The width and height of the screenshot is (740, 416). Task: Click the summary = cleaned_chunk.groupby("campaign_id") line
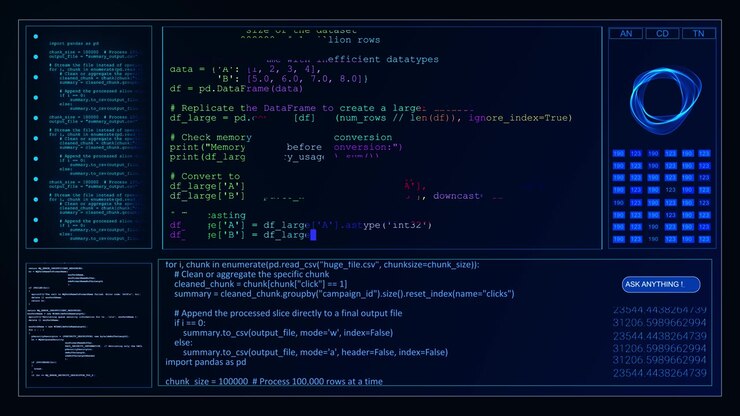[344, 294]
